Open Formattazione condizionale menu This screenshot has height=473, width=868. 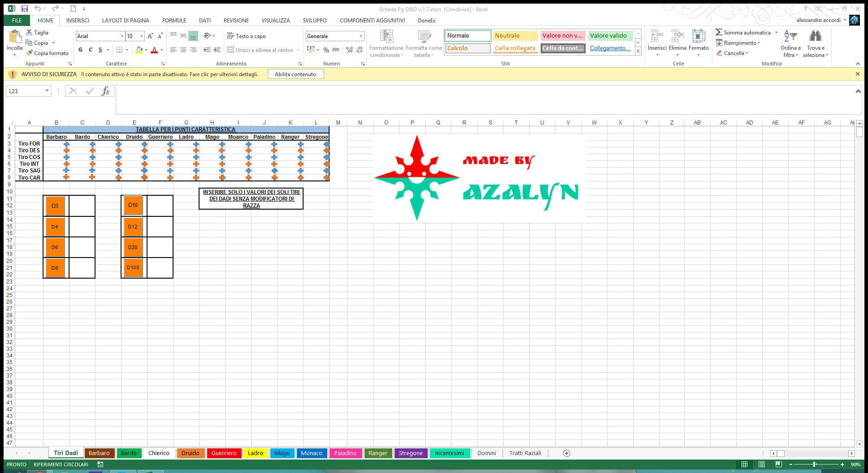point(386,43)
